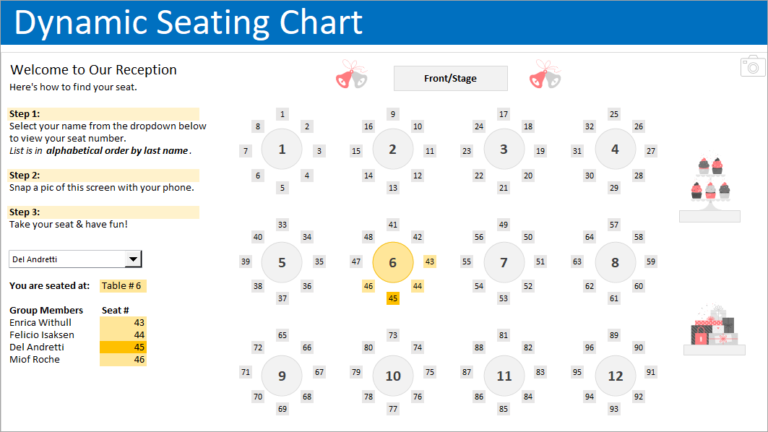Click the left wedding bells icon
Screen dimensions: 768x432
(x=351, y=76)
